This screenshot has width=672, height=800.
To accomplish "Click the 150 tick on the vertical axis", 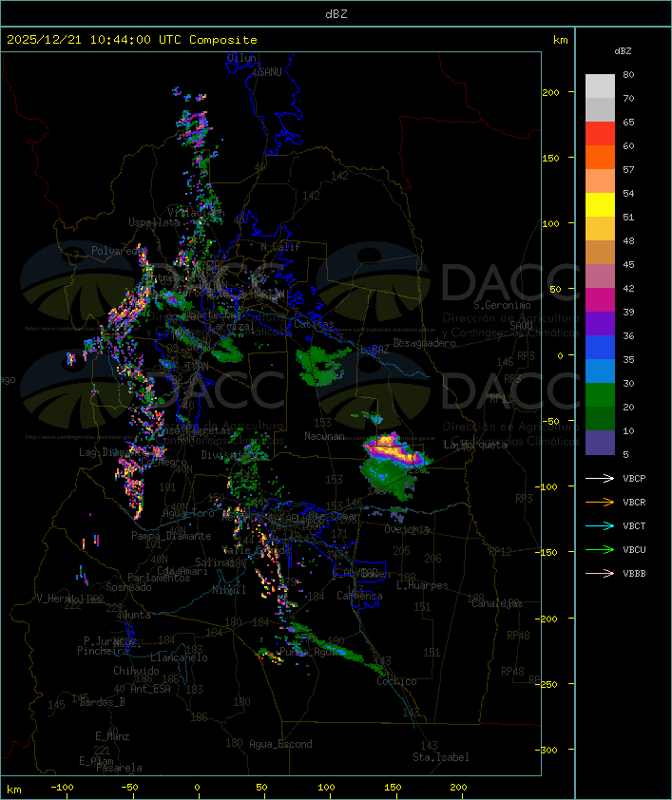I will pos(550,158).
